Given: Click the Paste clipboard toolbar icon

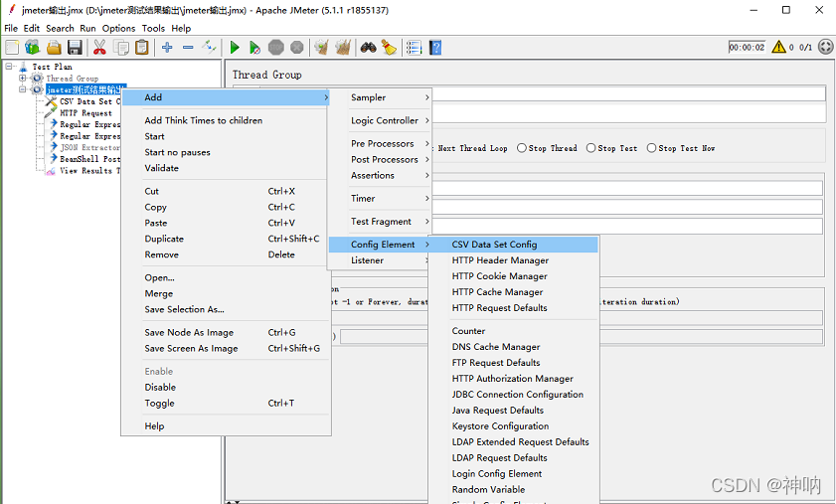Looking at the screenshot, I should pos(142,48).
